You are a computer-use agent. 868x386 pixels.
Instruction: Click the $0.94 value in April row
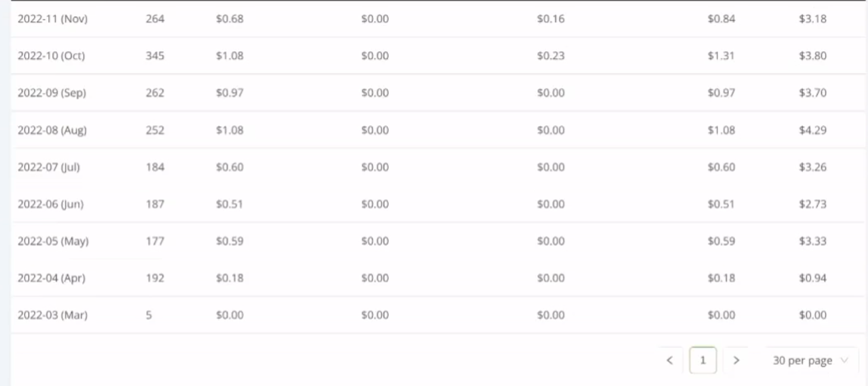click(x=813, y=278)
